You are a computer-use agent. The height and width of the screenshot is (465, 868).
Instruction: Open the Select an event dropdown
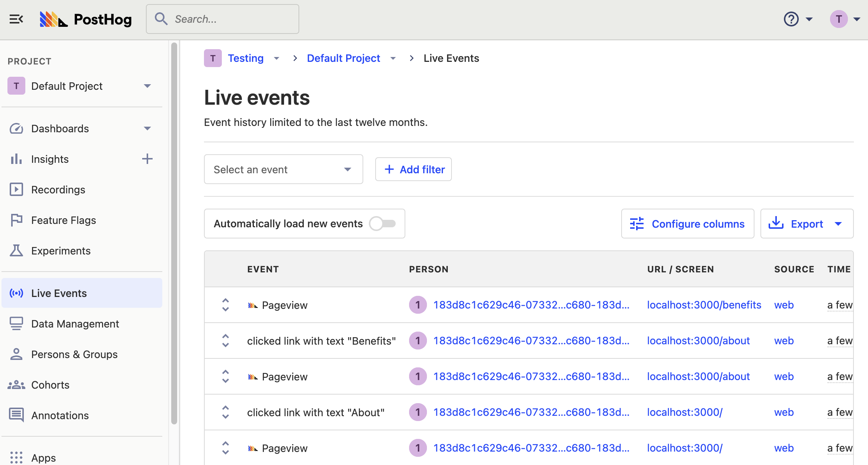[283, 170]
